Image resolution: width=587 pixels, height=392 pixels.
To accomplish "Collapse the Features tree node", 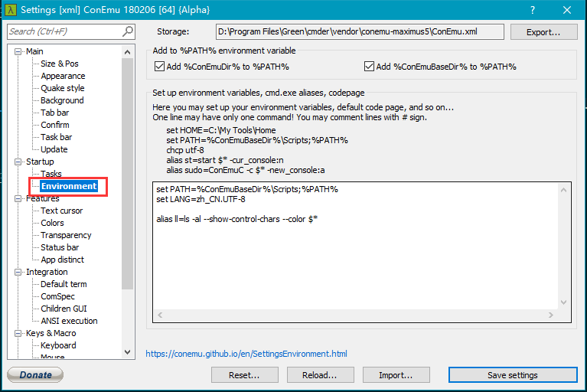I will tap(18, 198).
